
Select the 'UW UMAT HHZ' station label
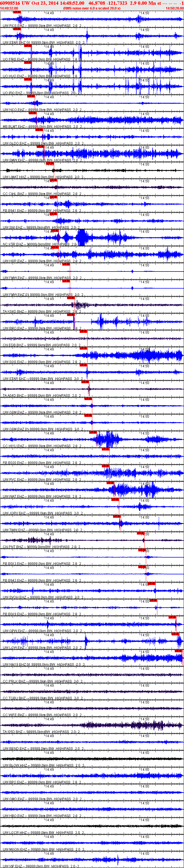click(15, 177)
